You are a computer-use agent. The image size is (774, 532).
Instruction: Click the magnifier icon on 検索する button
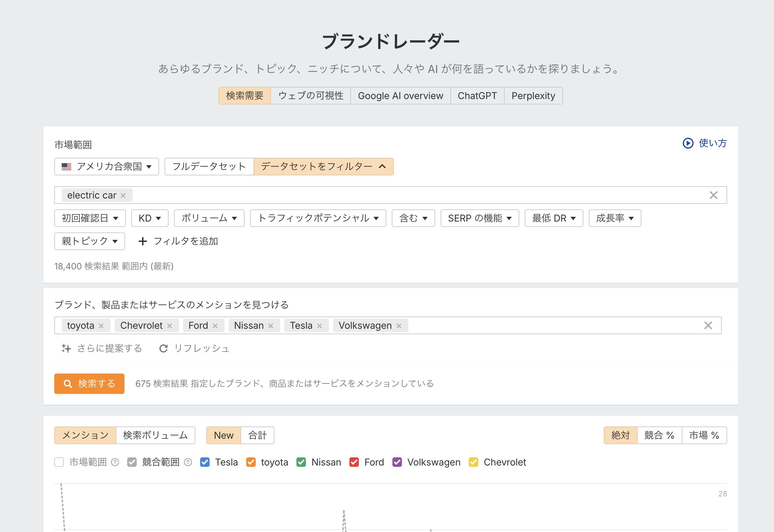pos(68,384)
